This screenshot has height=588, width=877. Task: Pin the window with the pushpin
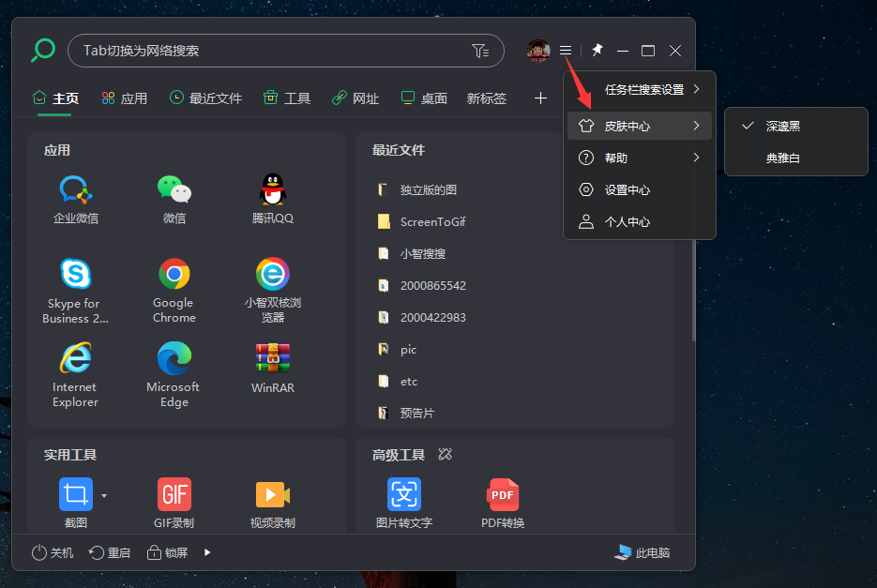(597, 51)
